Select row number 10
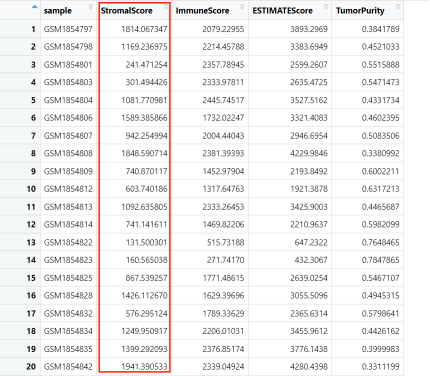This screenshot has width=430, height=376. (x=31, y=189)
